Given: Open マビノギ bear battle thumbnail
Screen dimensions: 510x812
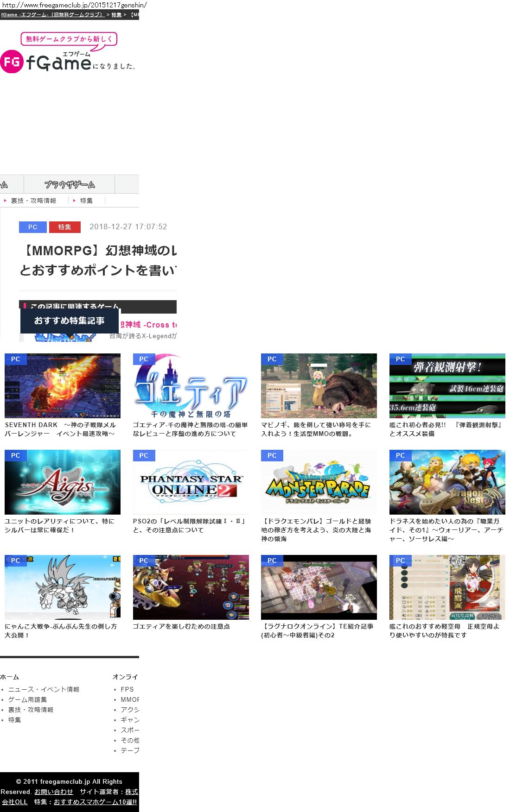Looking at the screenshot, I should (x=319, y=386).
